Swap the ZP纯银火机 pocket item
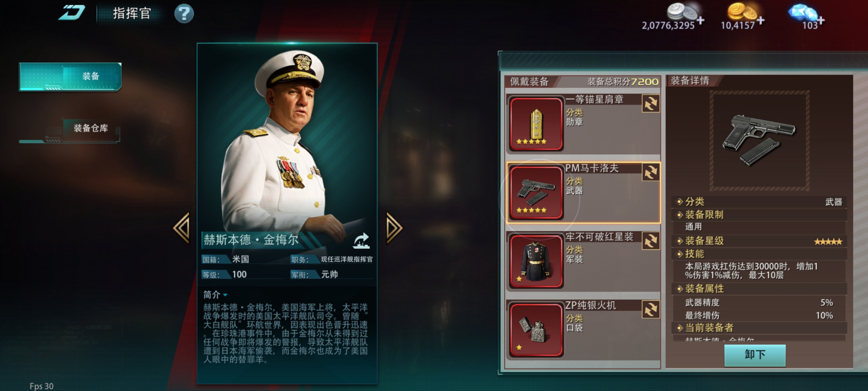The width and height of the screenshot is (868, 391). coord(651,309)
